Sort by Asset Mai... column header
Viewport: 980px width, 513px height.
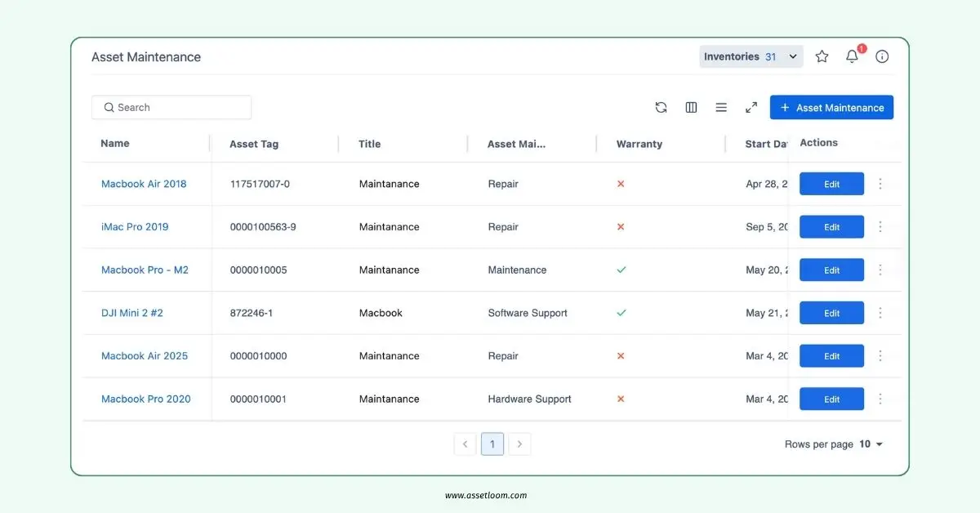coord(516,144)
